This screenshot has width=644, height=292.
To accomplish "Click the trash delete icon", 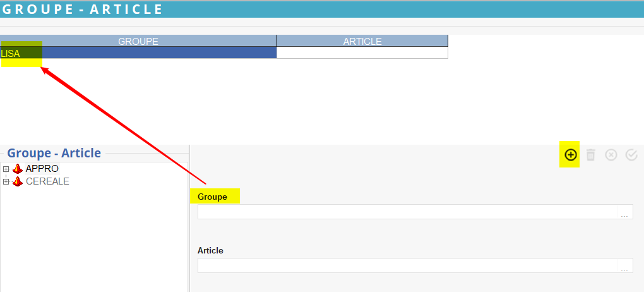I will click(591, 155).
